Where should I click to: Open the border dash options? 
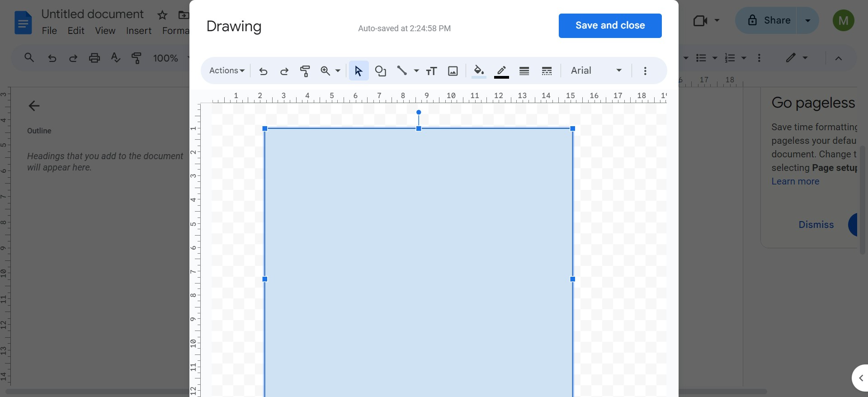[547, 71]
